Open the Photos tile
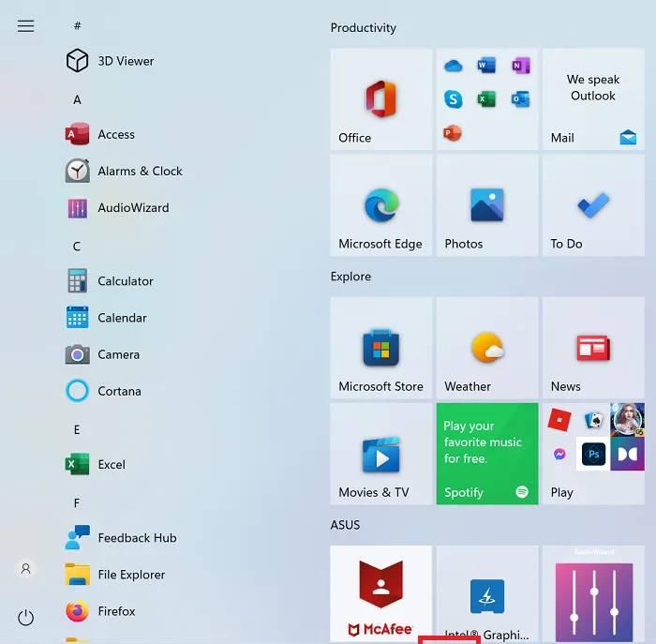The width and height of the screenshot is (656, 644). [487, 205]
